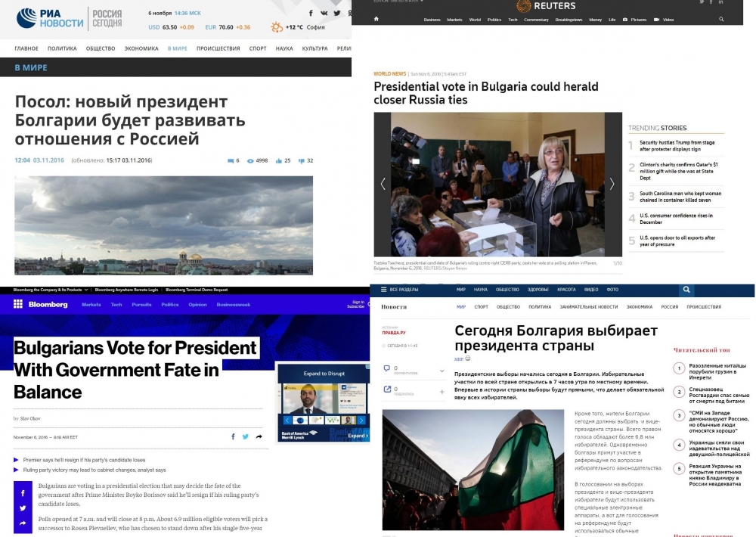This screenshot has width=756, height=537.
Task: Show next photo in Reuters slideshow
Action: [612, 184]
